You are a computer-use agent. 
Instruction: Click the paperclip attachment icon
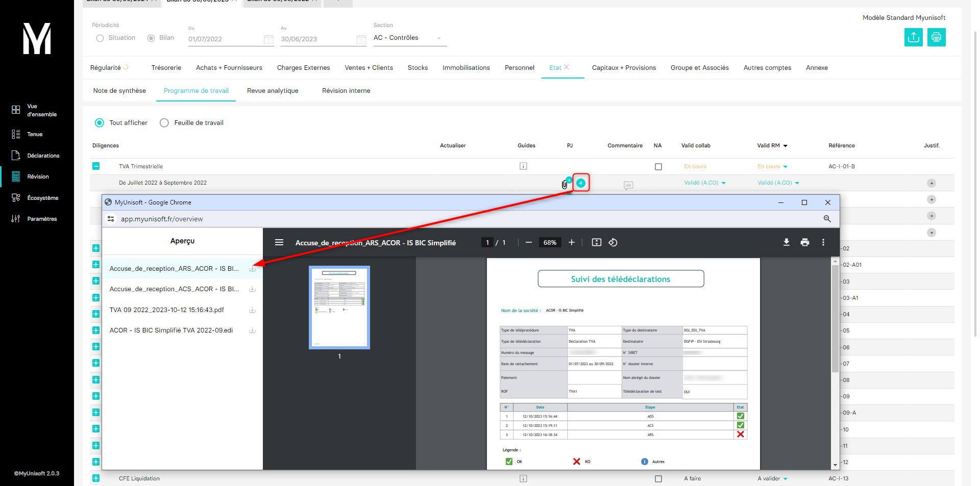565,184
